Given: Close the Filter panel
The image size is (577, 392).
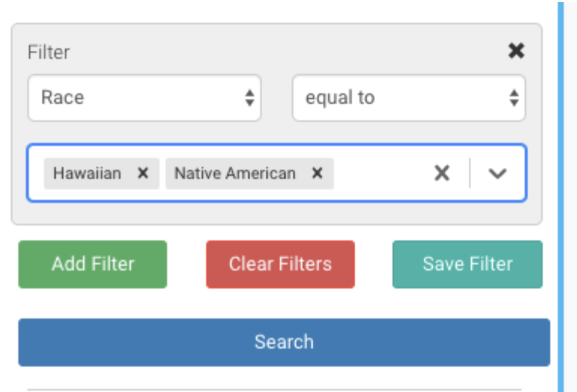Looking at the screenshot, I should (516, 51).
